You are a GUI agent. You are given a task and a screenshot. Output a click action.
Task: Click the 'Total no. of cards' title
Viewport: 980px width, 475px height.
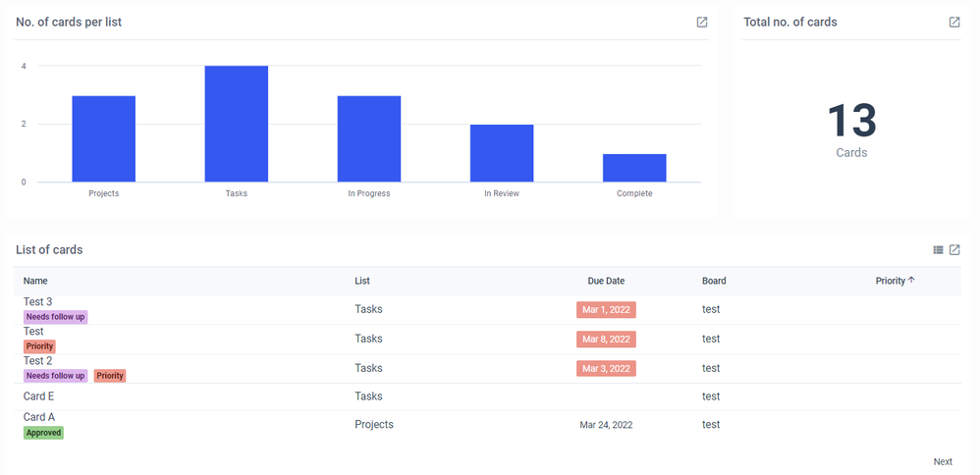coord(790,22)
